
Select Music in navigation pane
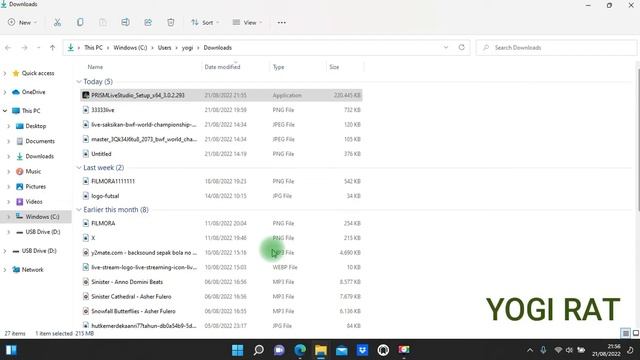pos(33,171)
